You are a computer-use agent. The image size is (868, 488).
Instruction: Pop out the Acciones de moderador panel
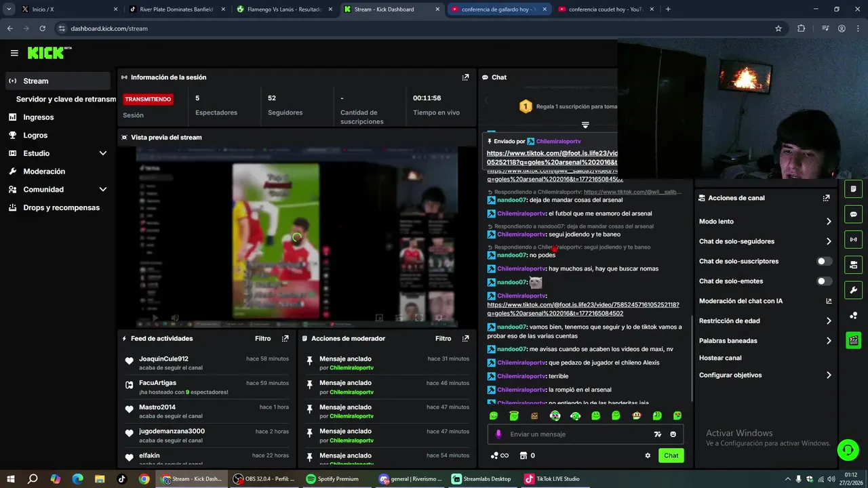click(x=465, y=338)
